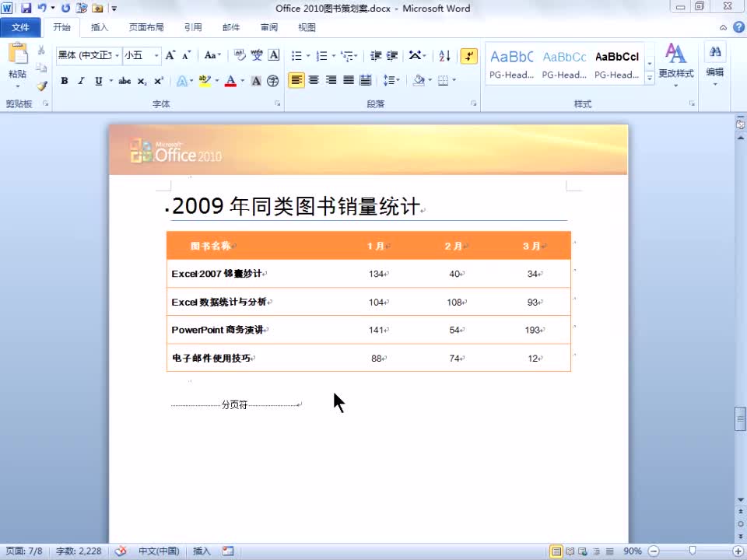
Task: Toggle italic formatting
Action: click(x=81, y=81)
